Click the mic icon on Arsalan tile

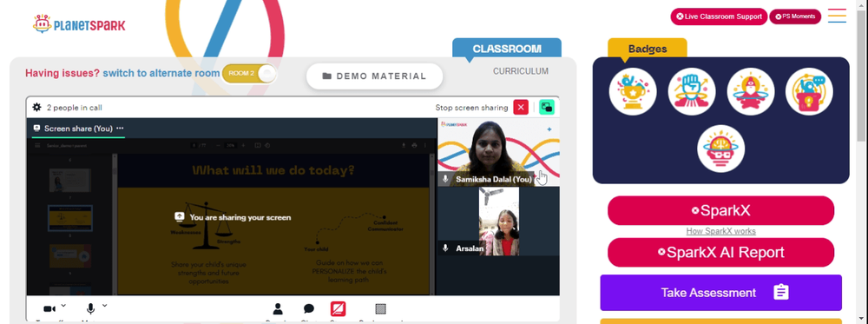click(445, 248)
